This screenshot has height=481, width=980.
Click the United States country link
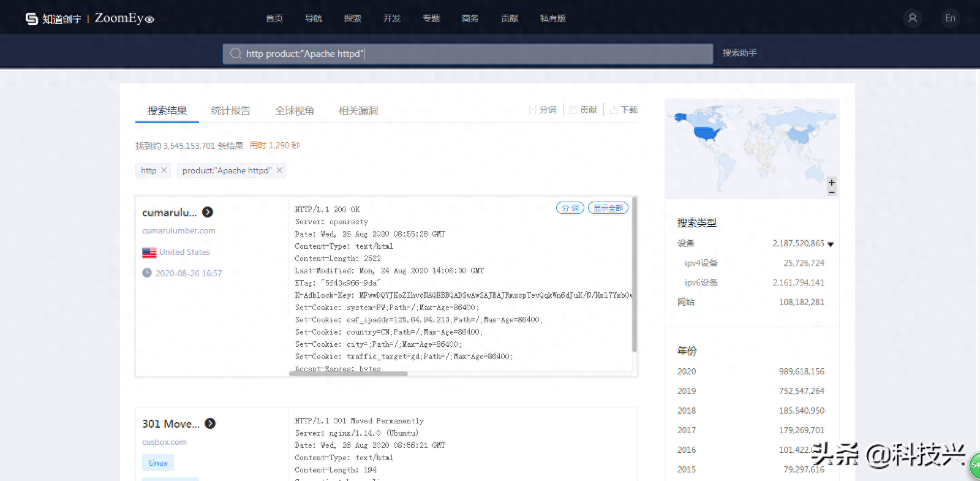click(184, 252)
